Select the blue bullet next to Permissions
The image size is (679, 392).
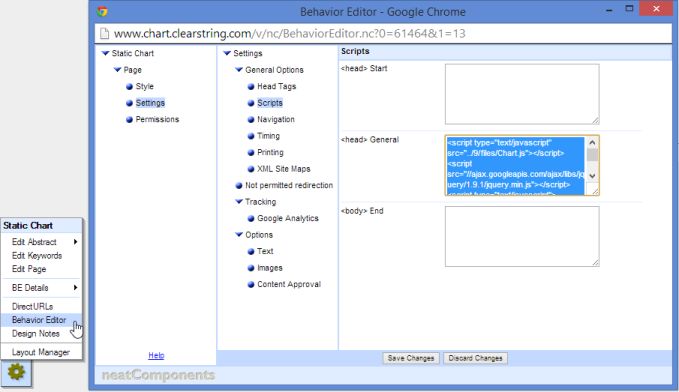[x=129, y=120]
